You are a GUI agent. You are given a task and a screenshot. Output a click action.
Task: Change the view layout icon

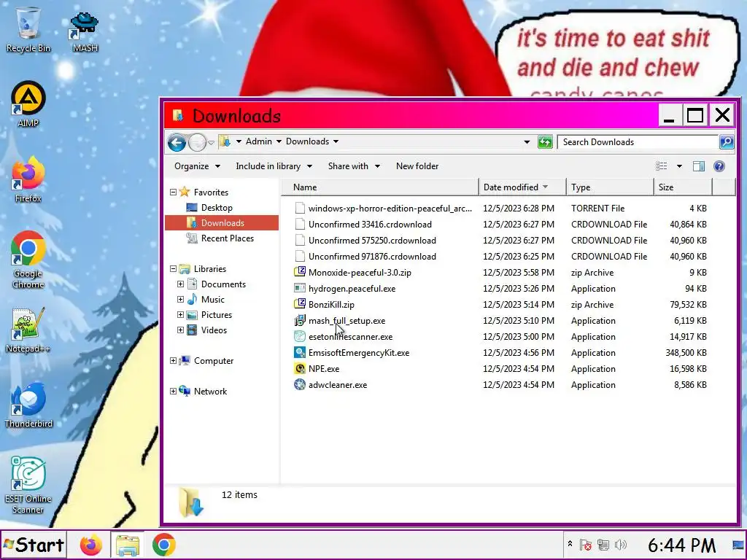coord(661,166)
